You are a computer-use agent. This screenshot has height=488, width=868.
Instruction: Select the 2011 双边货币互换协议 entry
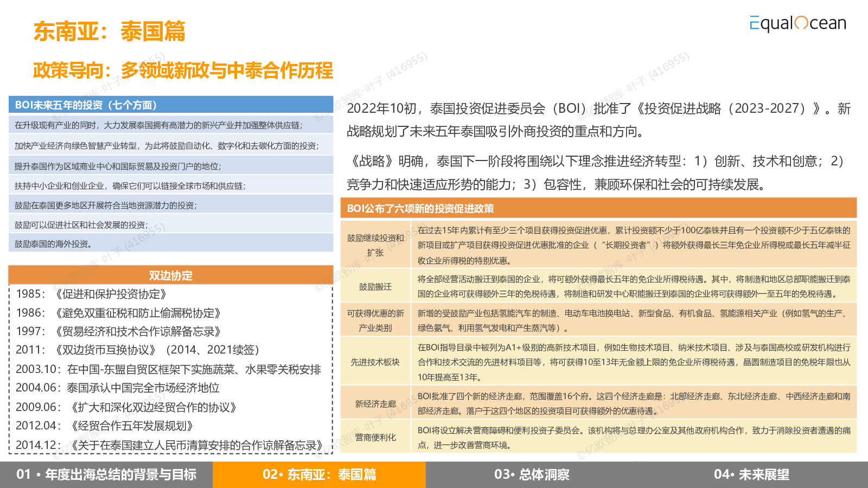pos(138,350)
